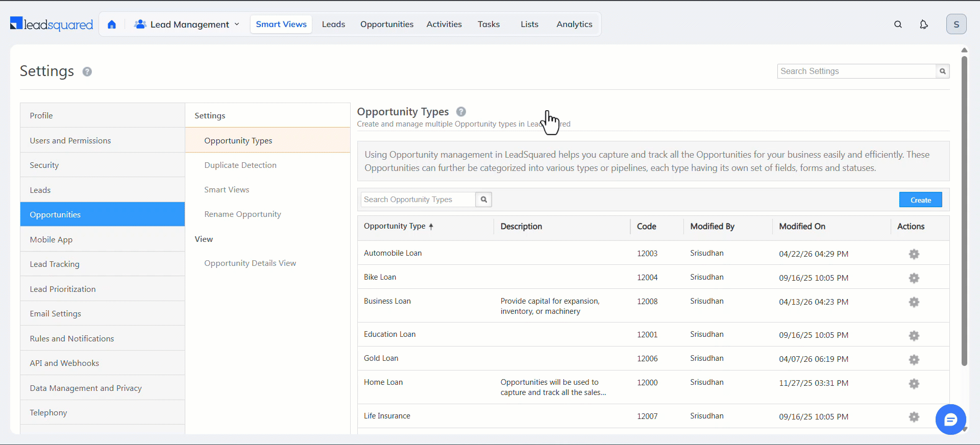Open actions gear for Gold Loan
The height and width of the screenshot is (445, 980).
(914, 360)
